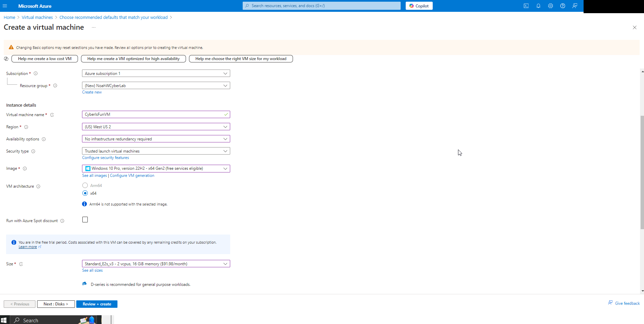
Task: Click the Subscription info icon
Action: click(35, 74)
